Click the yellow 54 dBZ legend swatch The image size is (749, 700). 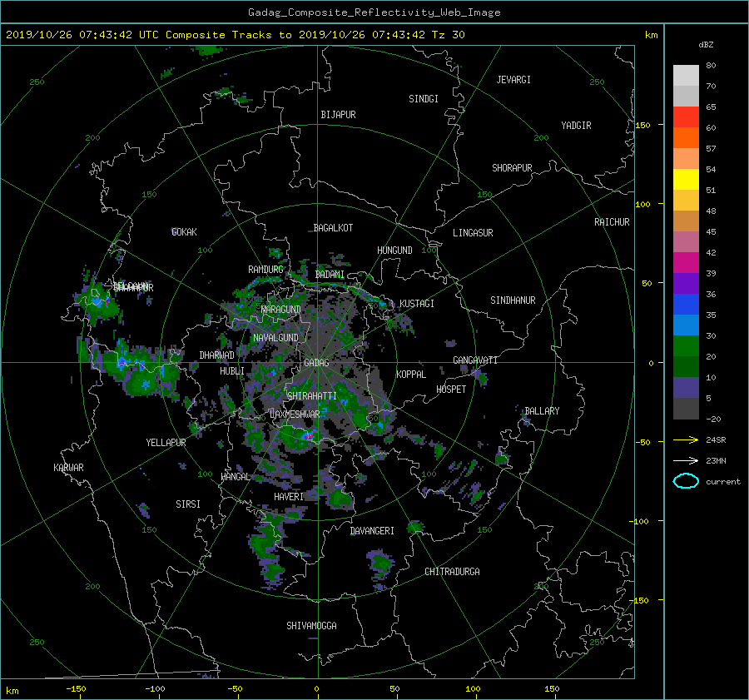pyautogui.click(x=686, y=179)
